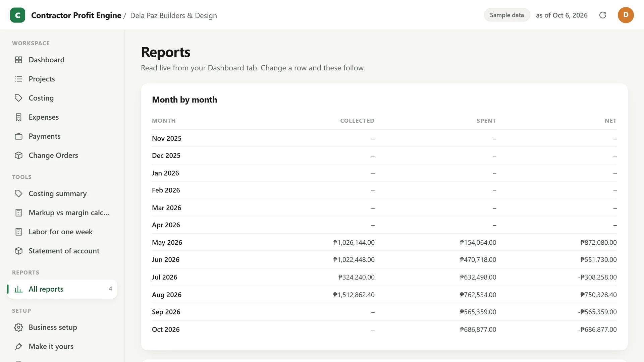Click Dela Paz Builders & Design breadcrumb
644x362 pixels.
[x=173, y=16]
